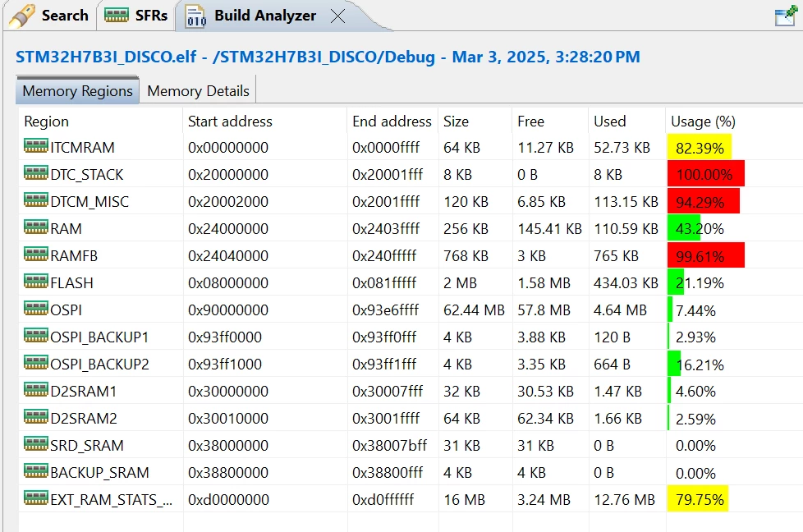
Task: Switch to the SFRs tab
Action: [x=135, y=16]
